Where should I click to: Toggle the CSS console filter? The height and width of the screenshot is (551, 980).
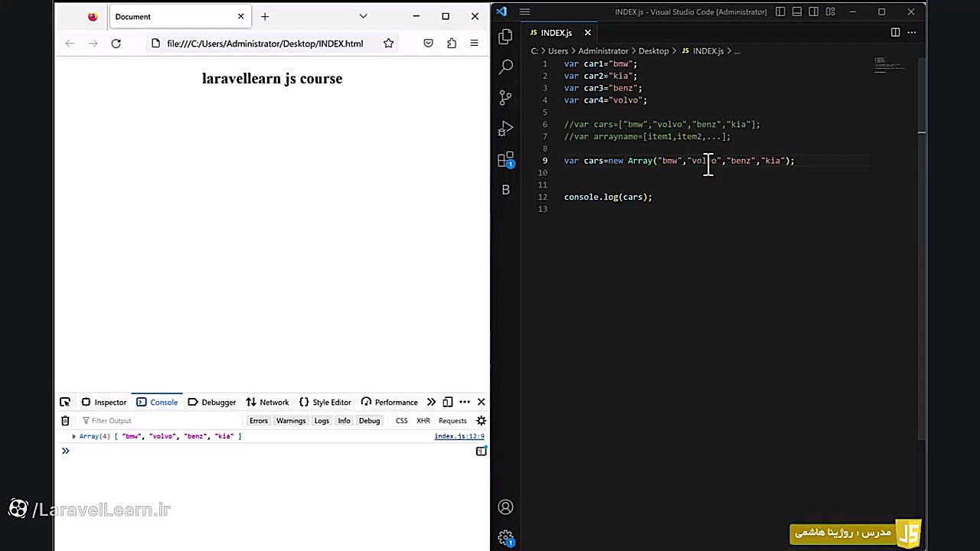[401, 420]
